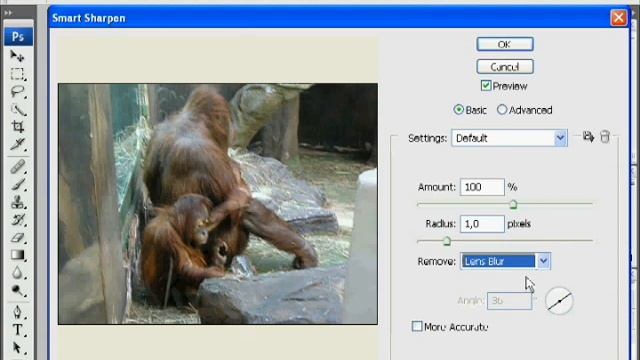Select the Lasso tool
The width and height of the screenshot is (640, 360).
coord(17,91)
